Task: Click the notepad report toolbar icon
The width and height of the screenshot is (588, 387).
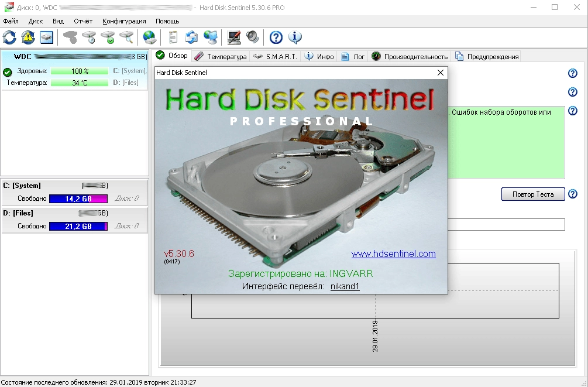Action: pyautogui.click(x=173, y=37)
